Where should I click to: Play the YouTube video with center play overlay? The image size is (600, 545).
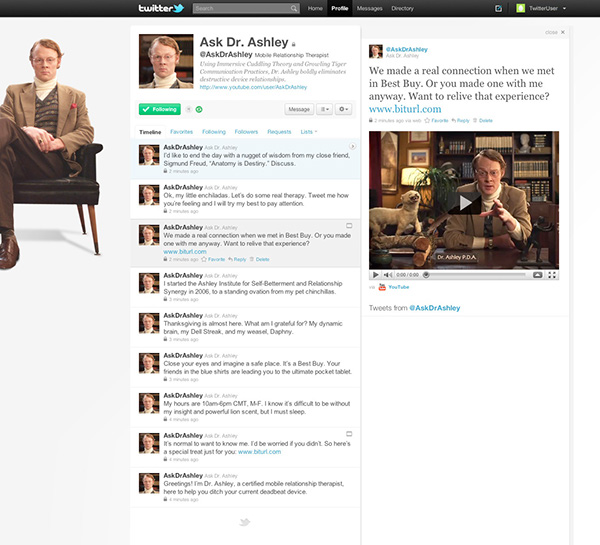tap(464, 202)
